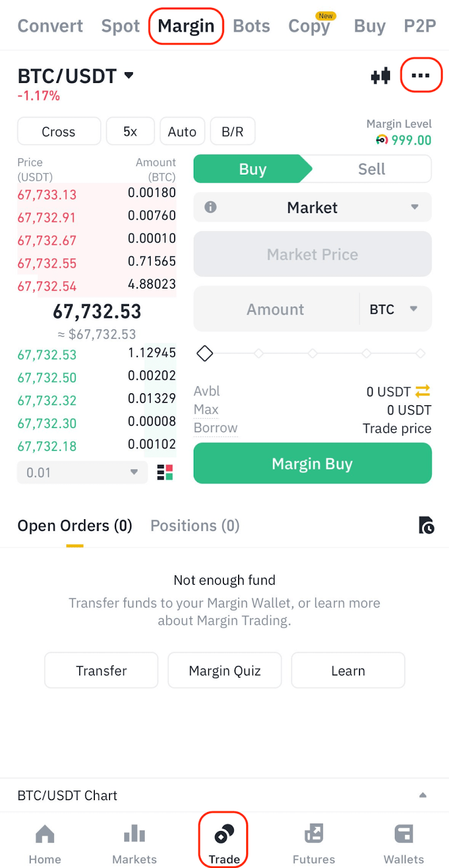449x868 pixels.
Task: Open the Wallets icon in bottom bar
Action: 403,844
